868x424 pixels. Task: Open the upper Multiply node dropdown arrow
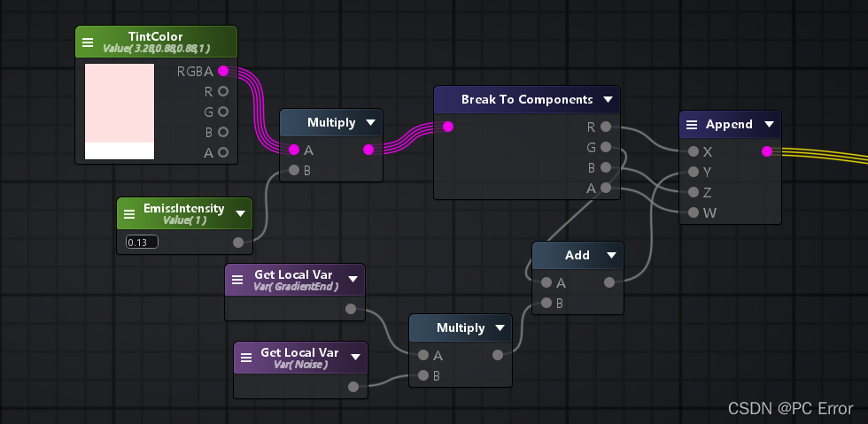click(371, 123)
